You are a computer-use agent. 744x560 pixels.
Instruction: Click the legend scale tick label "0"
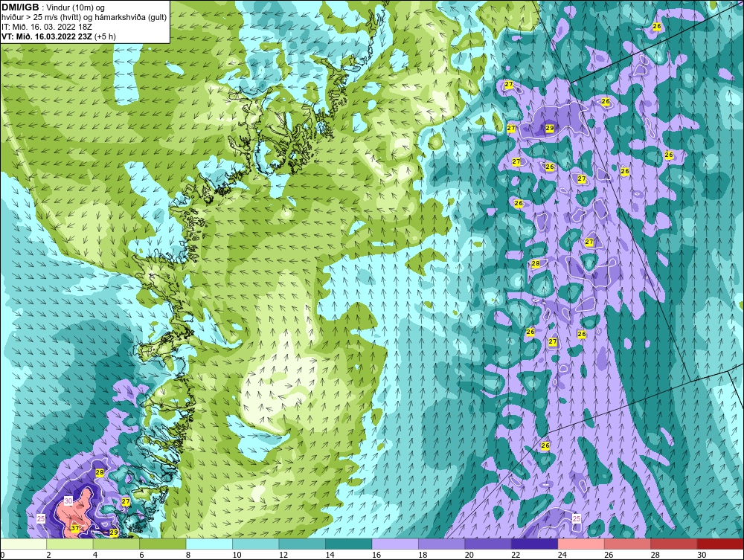click(x=2, y=555)
